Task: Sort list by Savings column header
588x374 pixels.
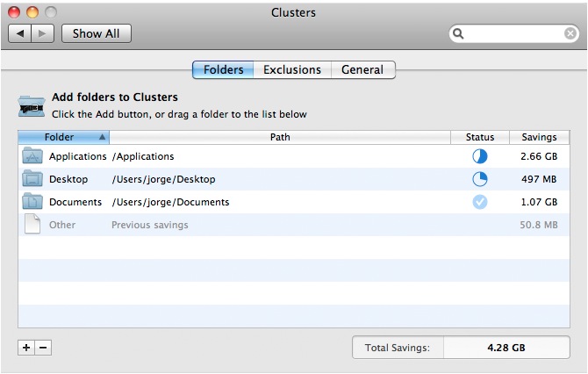Action: 539,137
